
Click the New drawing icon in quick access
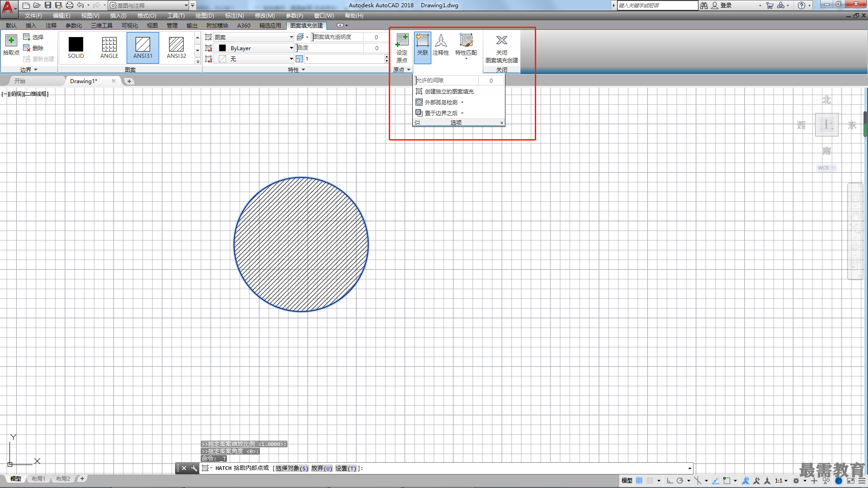pos(26,5)
